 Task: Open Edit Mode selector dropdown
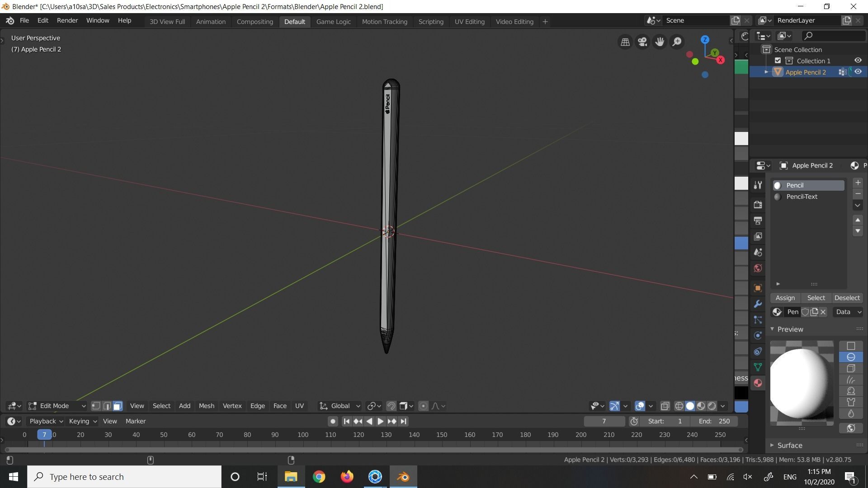(57, 406)
